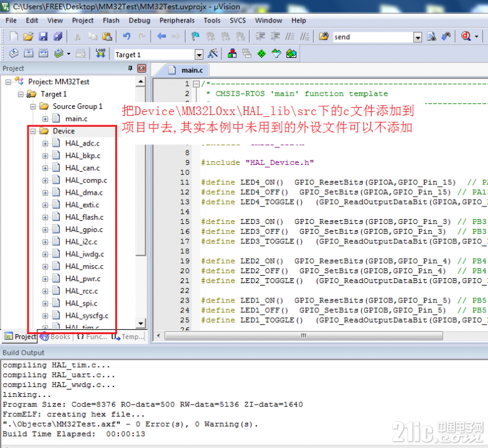The width and height of the screenshot is (488, 448).
Task: Switch to the Functions tab
Action: (x=92, y=337)
